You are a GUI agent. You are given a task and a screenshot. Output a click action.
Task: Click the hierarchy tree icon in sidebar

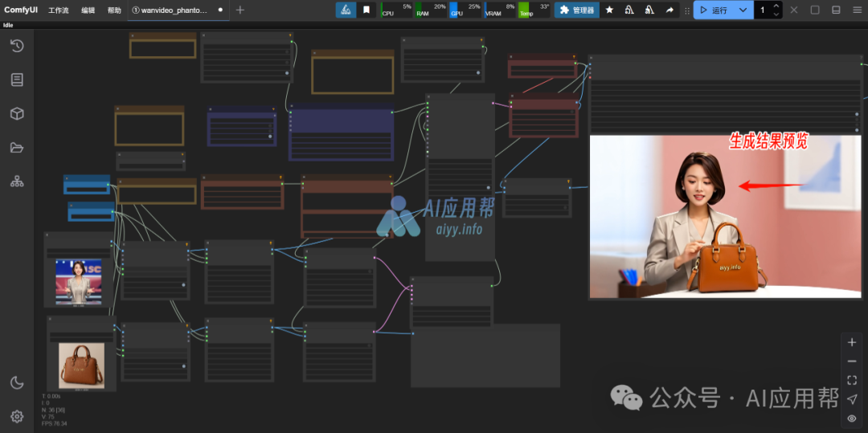(17, 182)
